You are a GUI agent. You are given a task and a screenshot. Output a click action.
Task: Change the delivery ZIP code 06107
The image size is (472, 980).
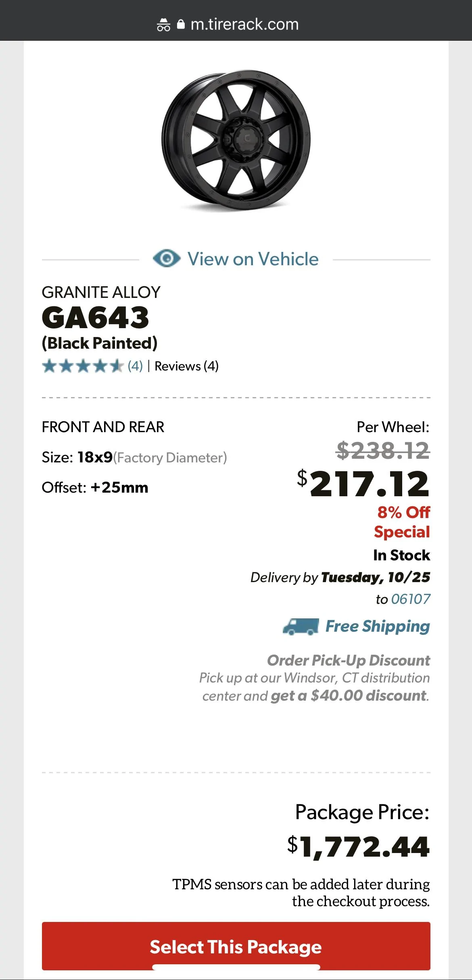[x=411, y=599]
